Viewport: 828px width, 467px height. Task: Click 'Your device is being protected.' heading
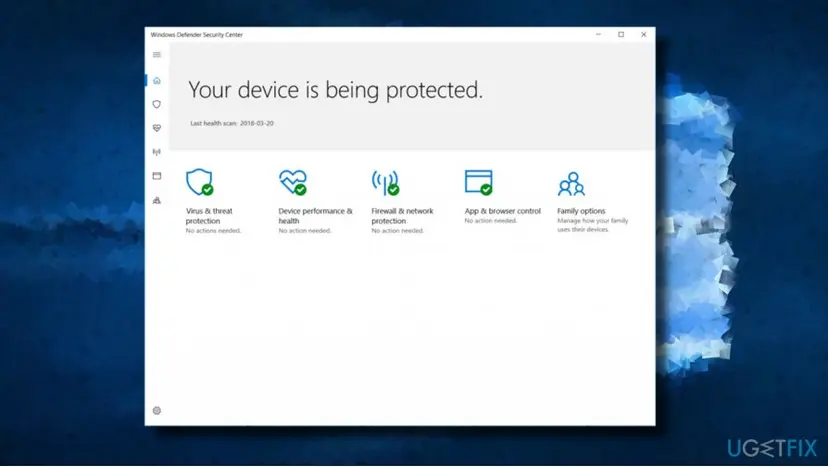[x=335, y=90]
